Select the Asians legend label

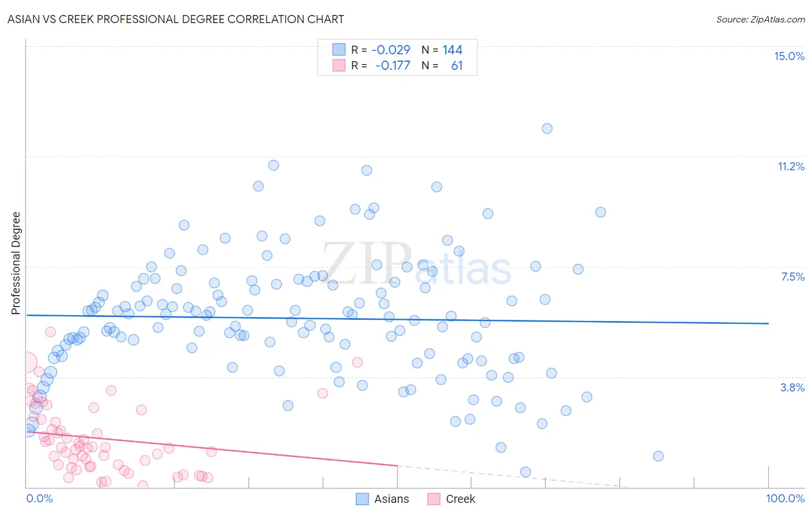click(392, 499)
